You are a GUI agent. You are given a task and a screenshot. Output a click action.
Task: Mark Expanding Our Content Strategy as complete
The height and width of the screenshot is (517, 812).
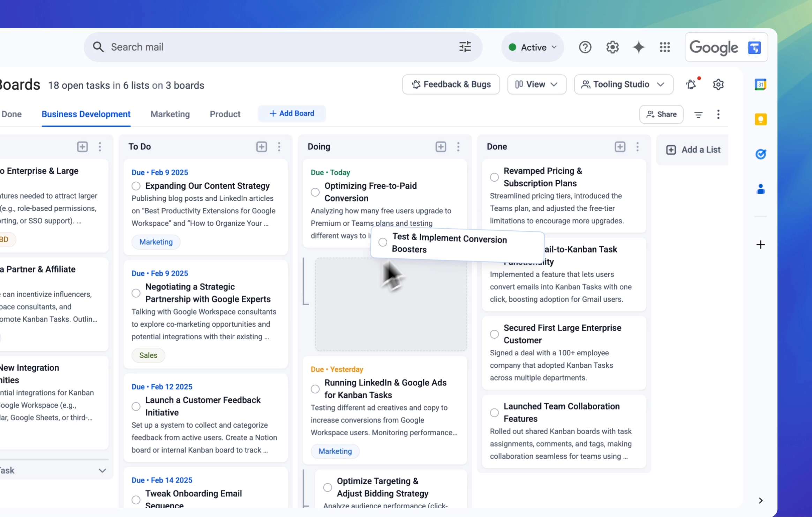pyautogui.click(x=136, y=186)
